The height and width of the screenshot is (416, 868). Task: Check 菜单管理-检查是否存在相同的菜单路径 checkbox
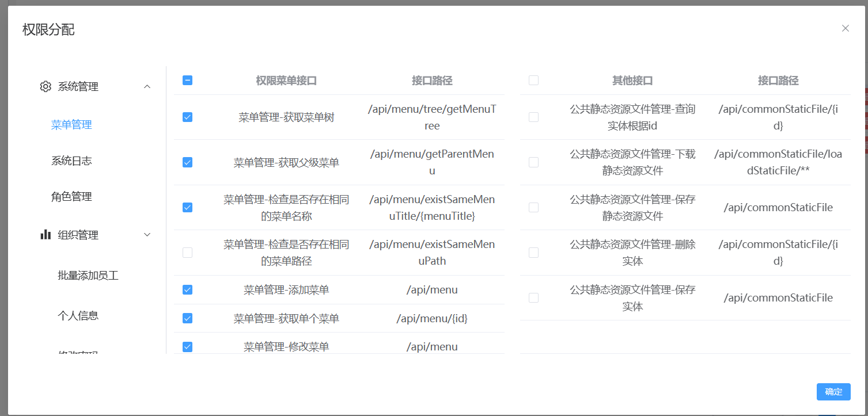tap(187, 253)
